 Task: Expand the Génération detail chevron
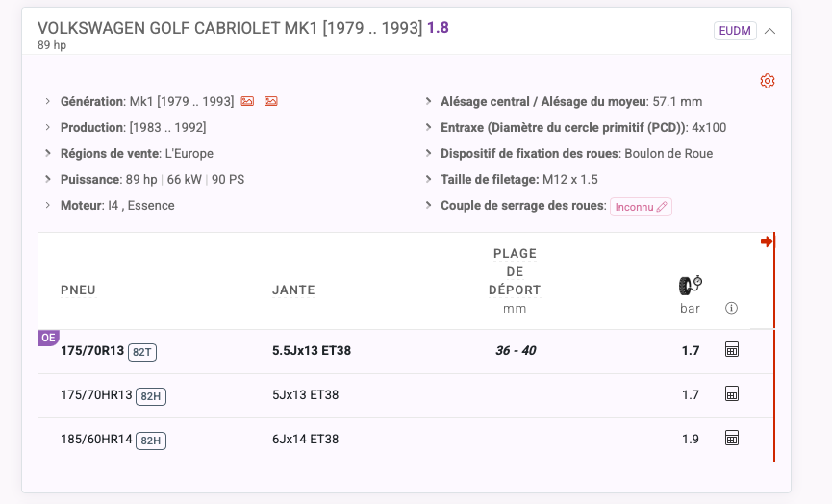click(48, 101)
